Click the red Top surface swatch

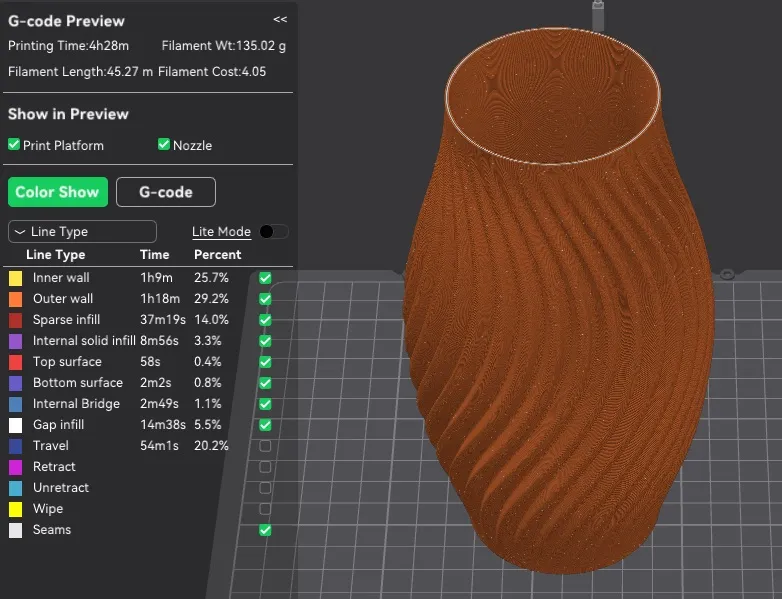[15, 362]
